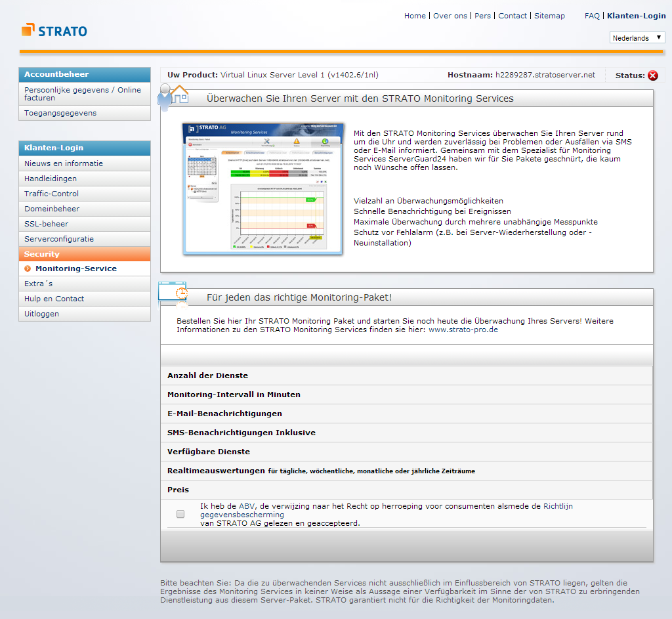Open the ABV terms link
Viewport: 672px width, 619px height.
[246, 506]
